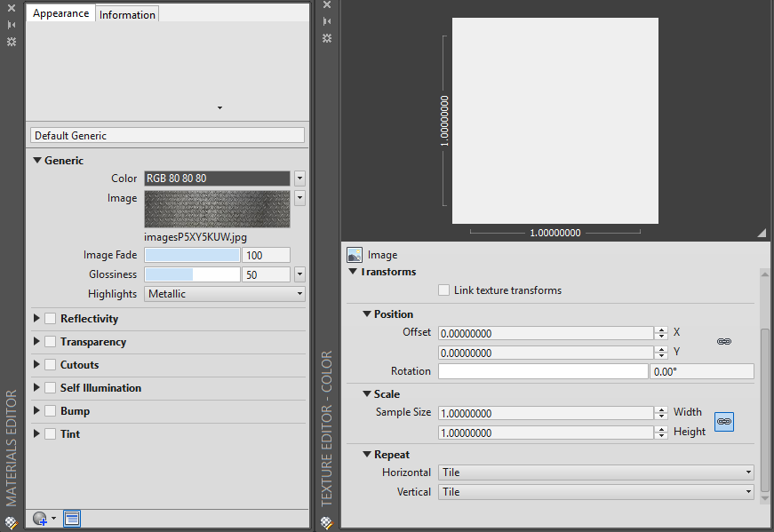This screenshot has width=774, height=532.
Task: Click the Rotation angle field showing 0.00°
Action: pos(701,371)
